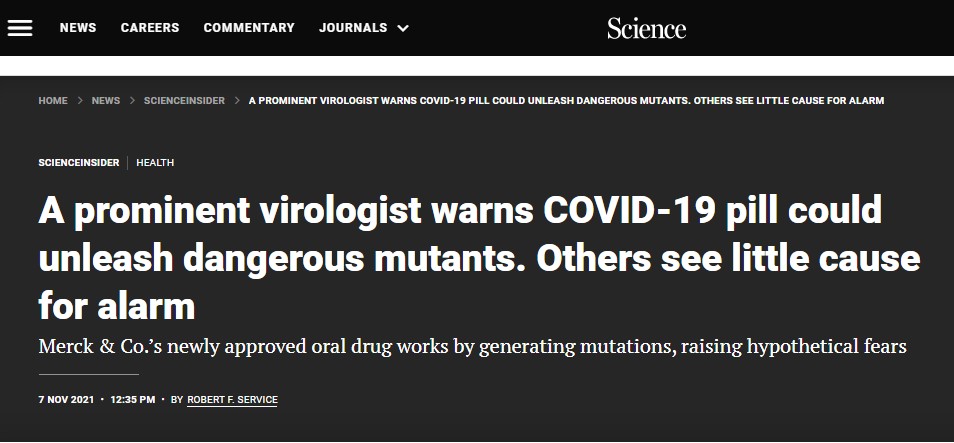The image size is (954, 443).
Task: Open the Health category tag
Action: (155, 162)
